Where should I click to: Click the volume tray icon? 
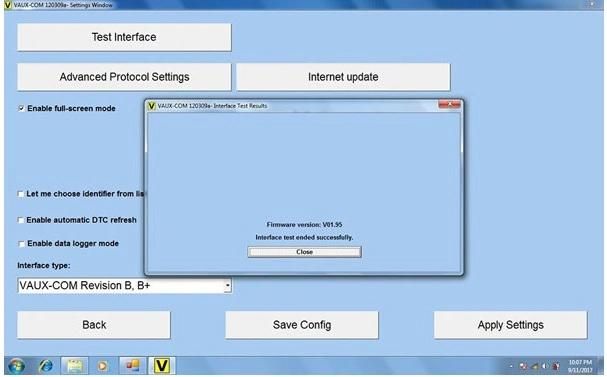tap(544, 366)
